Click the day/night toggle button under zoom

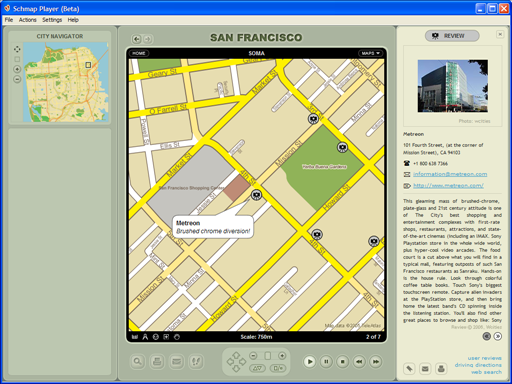278,368
